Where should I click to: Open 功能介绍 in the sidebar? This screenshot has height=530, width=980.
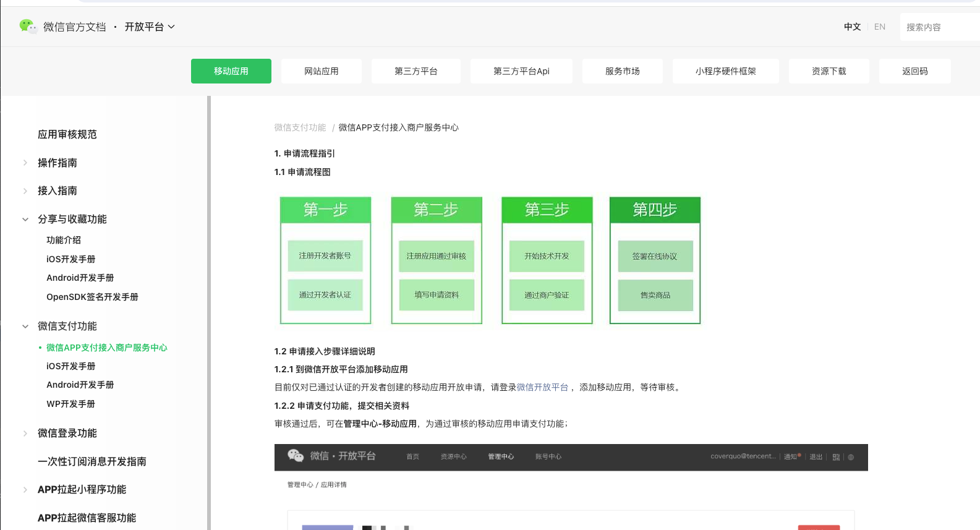[64, 240]
